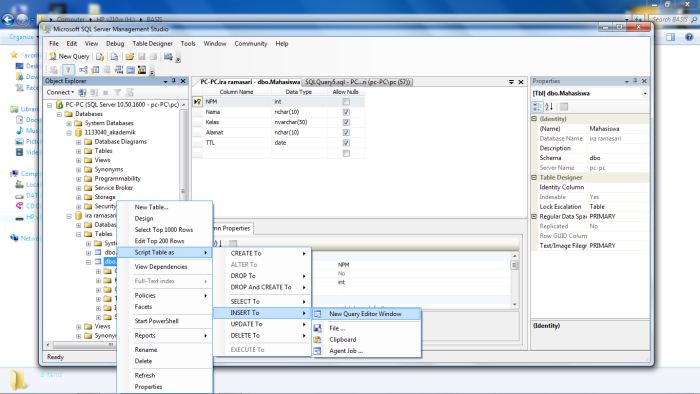Toggle Allow Nulls checkbox for Nama row
The image size is (700, 394).
(346, 112)
